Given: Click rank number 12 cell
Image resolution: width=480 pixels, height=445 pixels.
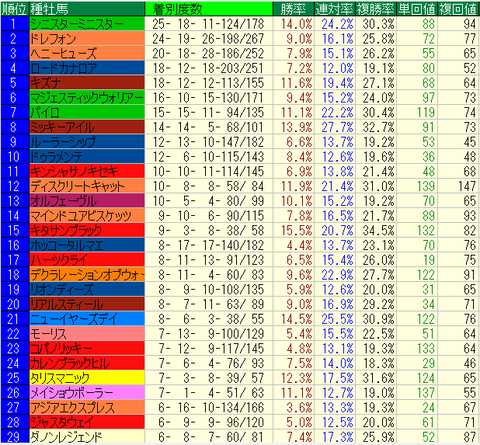Looking at the screenshot, I should [14, 186].
